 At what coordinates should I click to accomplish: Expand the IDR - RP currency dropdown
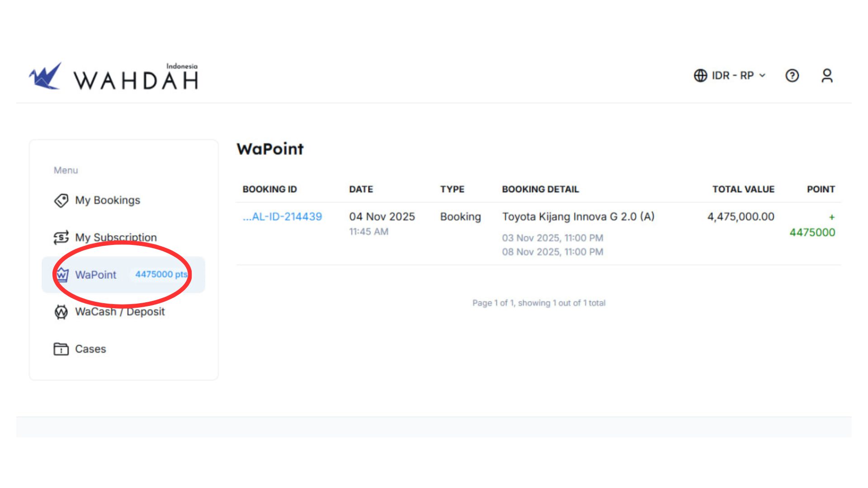[x=732, y=75]
